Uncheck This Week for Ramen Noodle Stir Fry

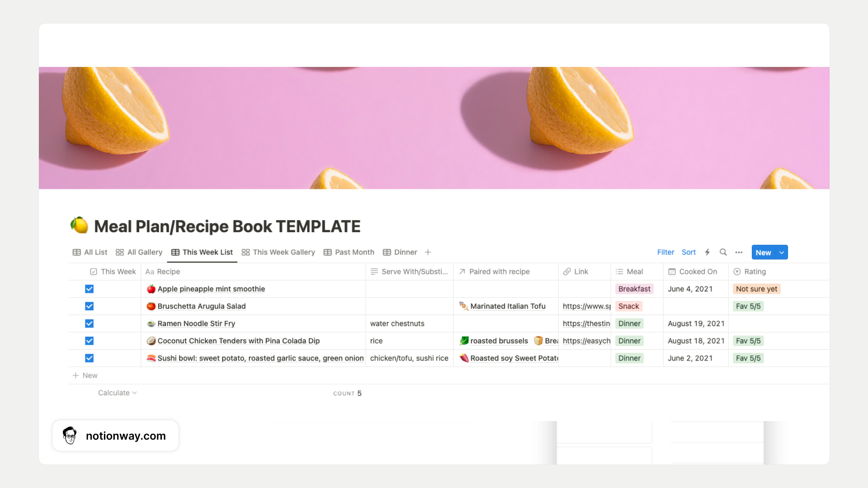[90, 324]
